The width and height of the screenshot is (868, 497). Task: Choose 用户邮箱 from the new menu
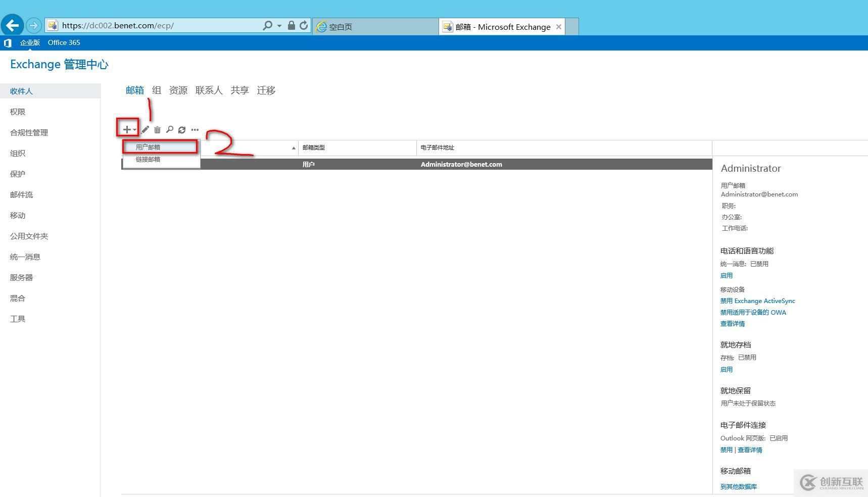[x=161, y=147]
